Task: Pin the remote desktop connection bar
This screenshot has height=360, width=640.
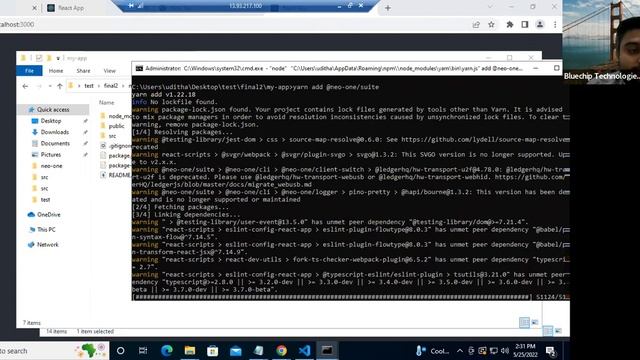Action: pyautogui.click(x=131, y=6)
